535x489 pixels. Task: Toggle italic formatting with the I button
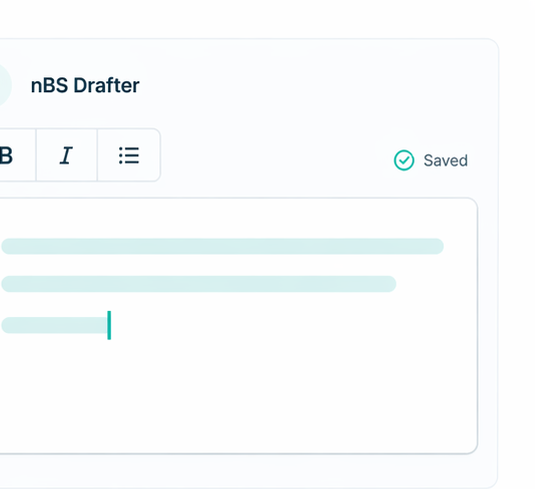[x=66, y=155]
